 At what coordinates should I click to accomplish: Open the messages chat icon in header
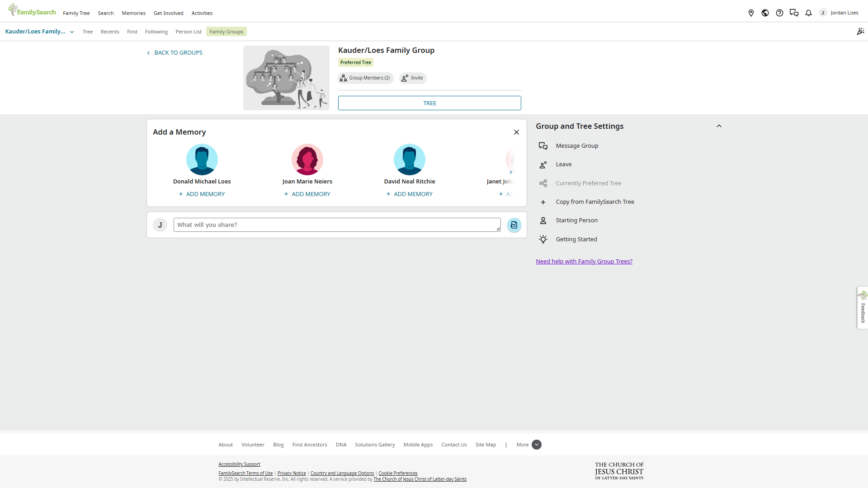pos(794,13)
